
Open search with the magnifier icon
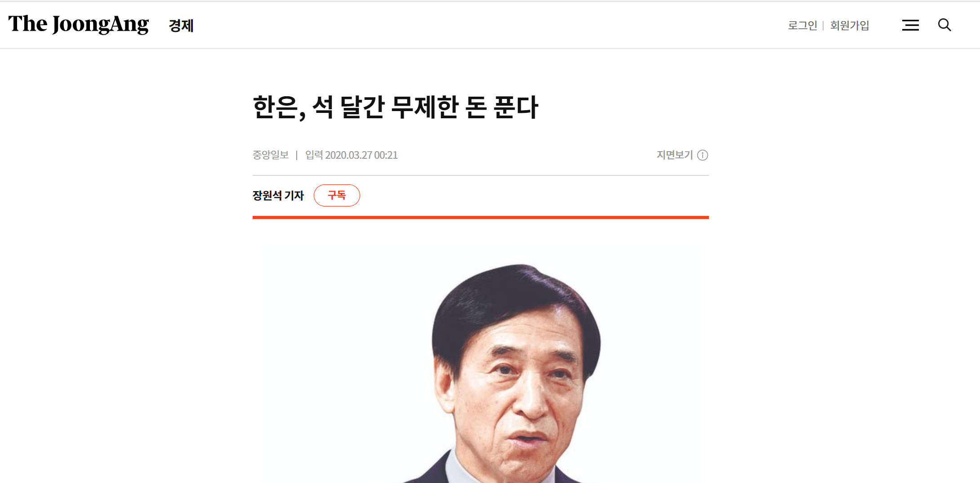[944, 25]
